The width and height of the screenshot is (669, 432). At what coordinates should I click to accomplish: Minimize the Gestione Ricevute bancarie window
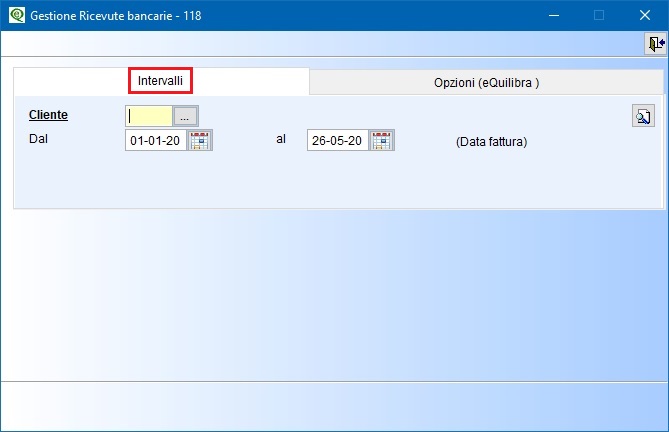click(554, 15)
